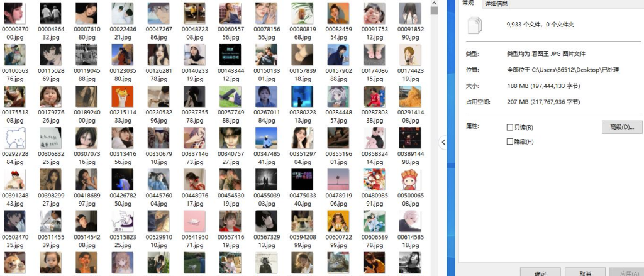644x276 pixels.
Task: Collapse the side pane with the chevron
Action: (443, 143)
